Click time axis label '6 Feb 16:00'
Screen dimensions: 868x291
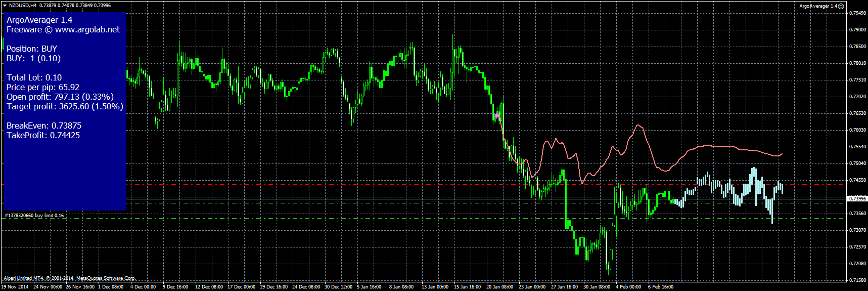pyautogui.click(x=661, y=287)
